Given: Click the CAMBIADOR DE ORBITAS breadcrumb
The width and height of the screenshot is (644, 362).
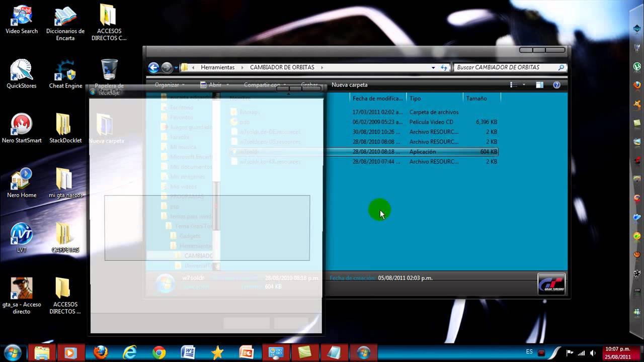Looking at the screenshot, I should click(282, 67).
